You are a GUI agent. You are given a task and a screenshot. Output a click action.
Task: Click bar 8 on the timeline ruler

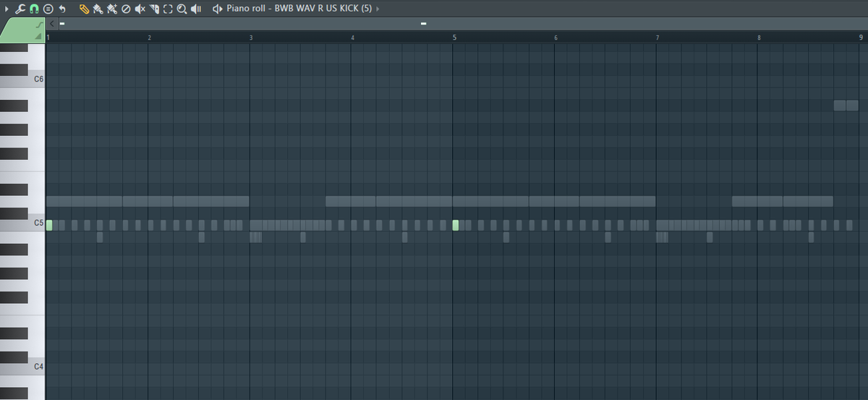pos(759,37)
